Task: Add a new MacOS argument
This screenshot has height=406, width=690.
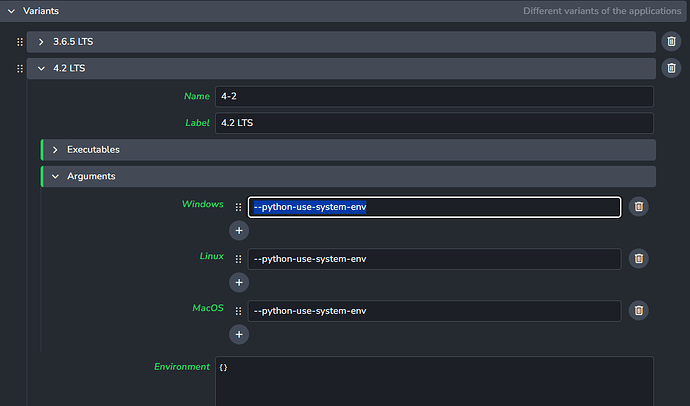Action: (x=239, y=335)
